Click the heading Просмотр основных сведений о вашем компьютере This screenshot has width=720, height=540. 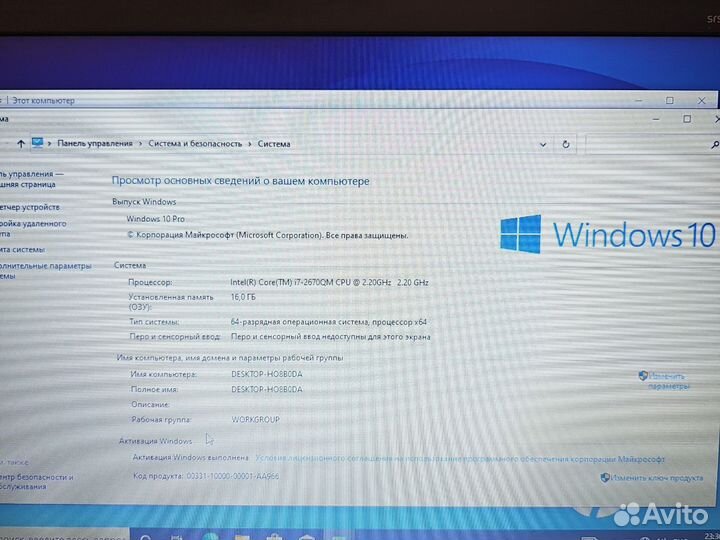pyautogui.click(x=241, y=181)
